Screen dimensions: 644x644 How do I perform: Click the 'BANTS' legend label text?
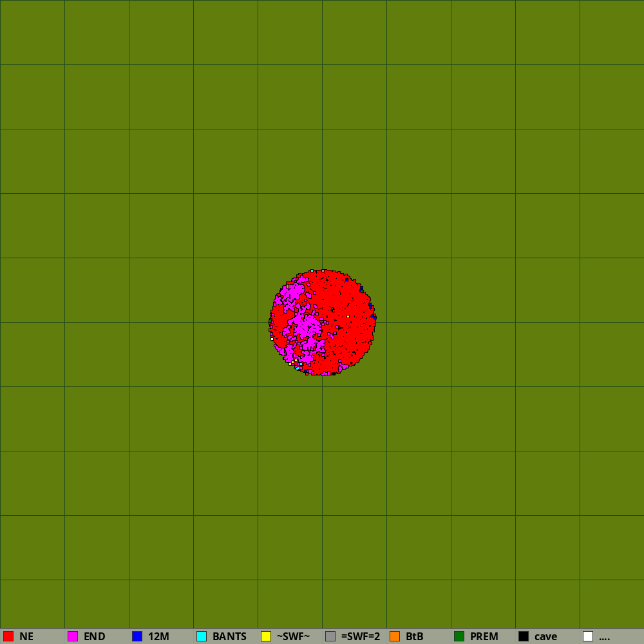tap(229, 636)
